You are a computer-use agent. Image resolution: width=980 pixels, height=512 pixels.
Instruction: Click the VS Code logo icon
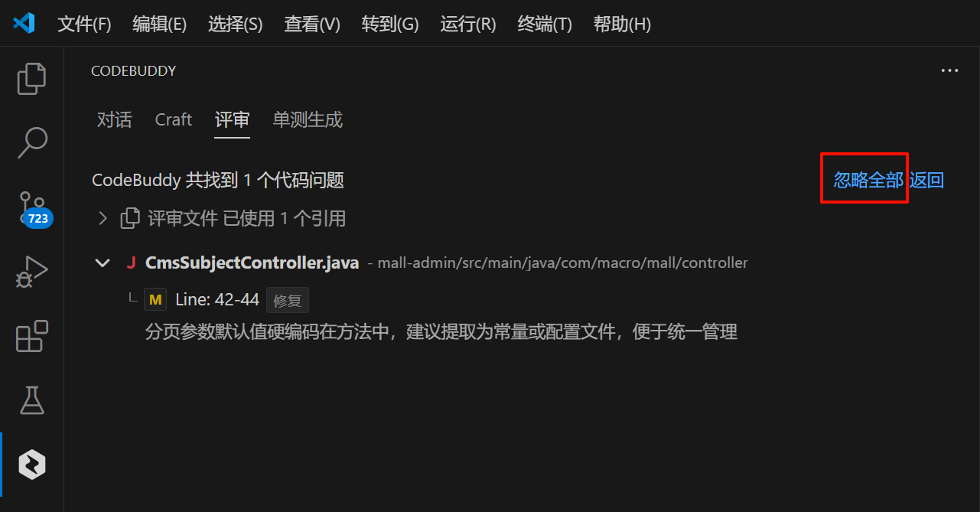[24, 24]
